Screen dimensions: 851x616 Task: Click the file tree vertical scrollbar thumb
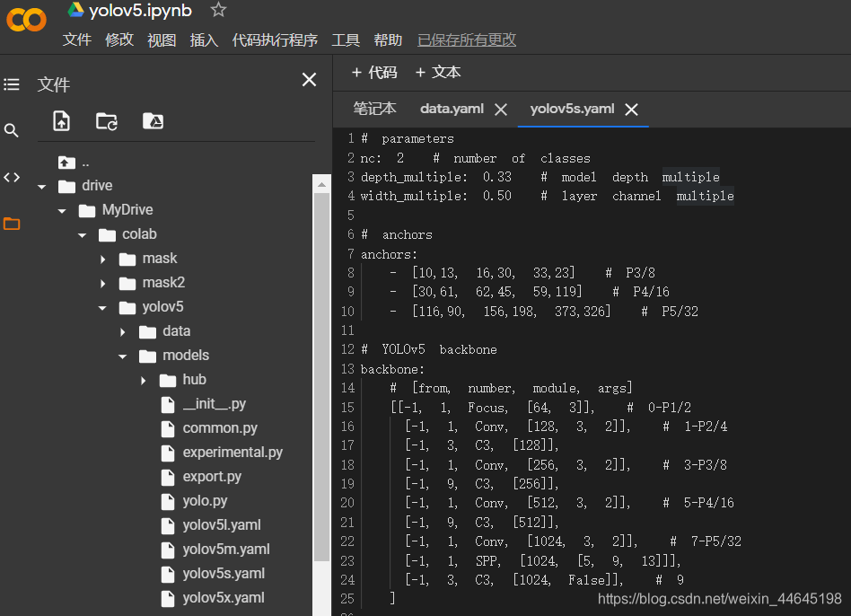point(321,377)
